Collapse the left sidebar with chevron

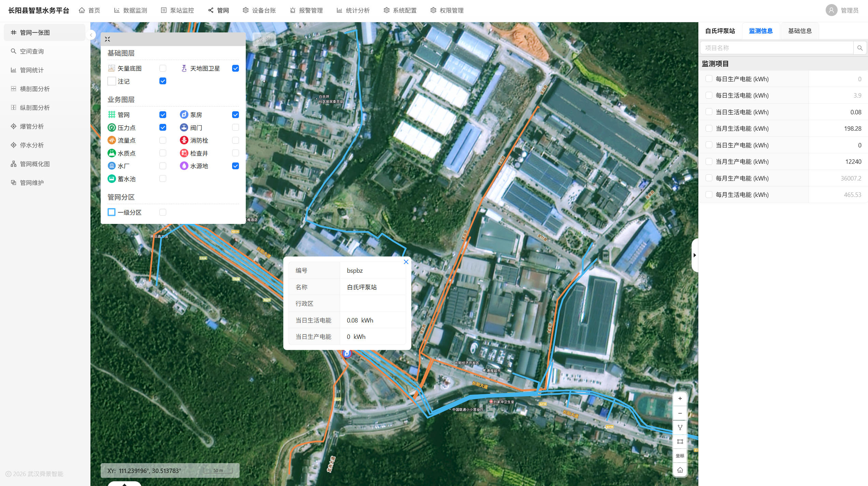point(91,35)
